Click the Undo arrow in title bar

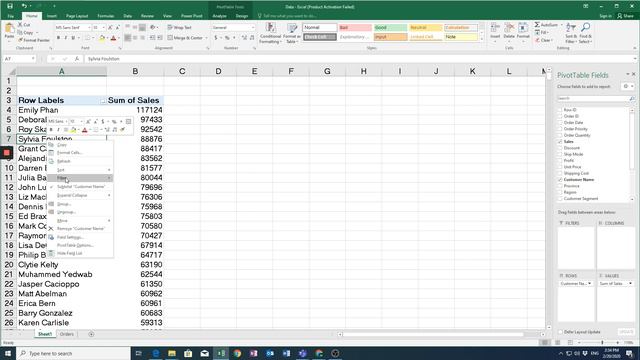pos(24,6)
